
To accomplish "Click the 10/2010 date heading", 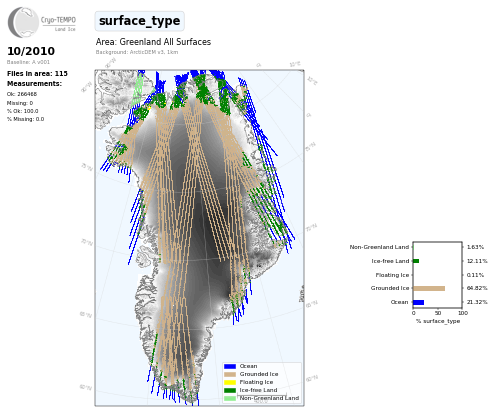I will (31, 51).
